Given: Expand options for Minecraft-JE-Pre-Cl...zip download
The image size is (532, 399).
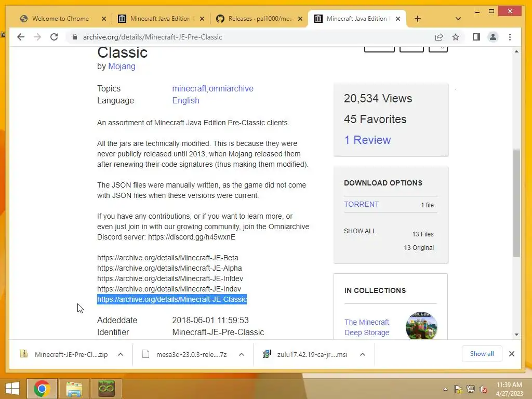Looking at the screenshot, I should coord(121,354).
